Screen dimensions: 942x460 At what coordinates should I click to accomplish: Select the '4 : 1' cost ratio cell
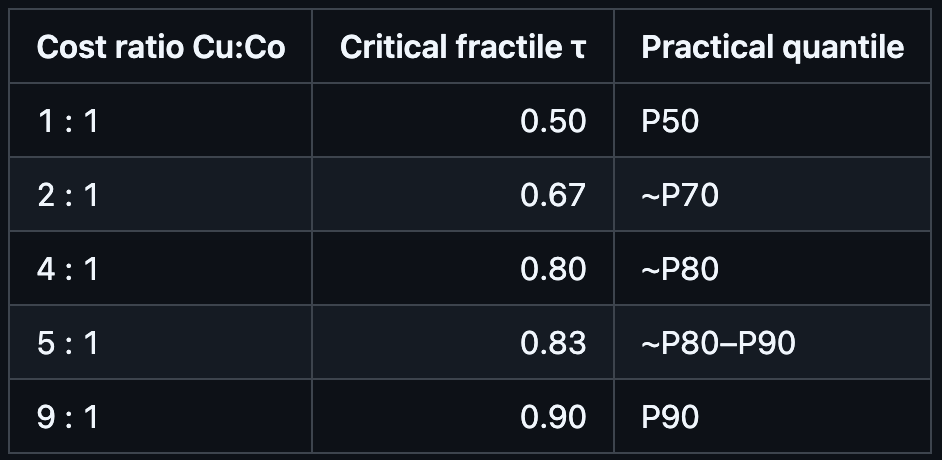tap(68, 268)
